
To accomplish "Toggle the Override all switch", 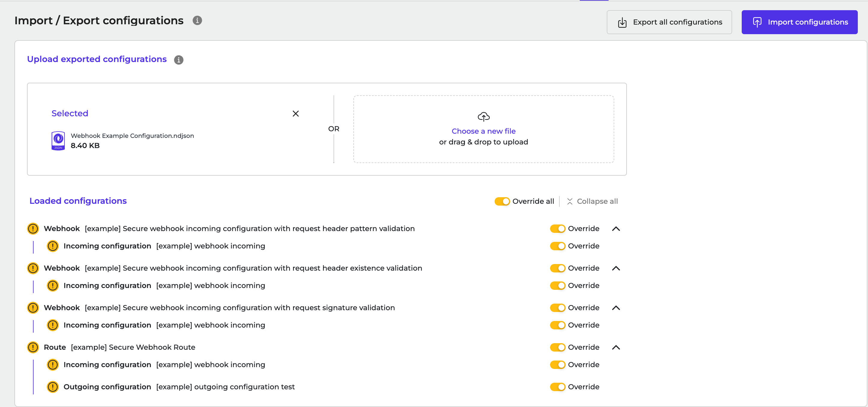I will pos(502,202).
